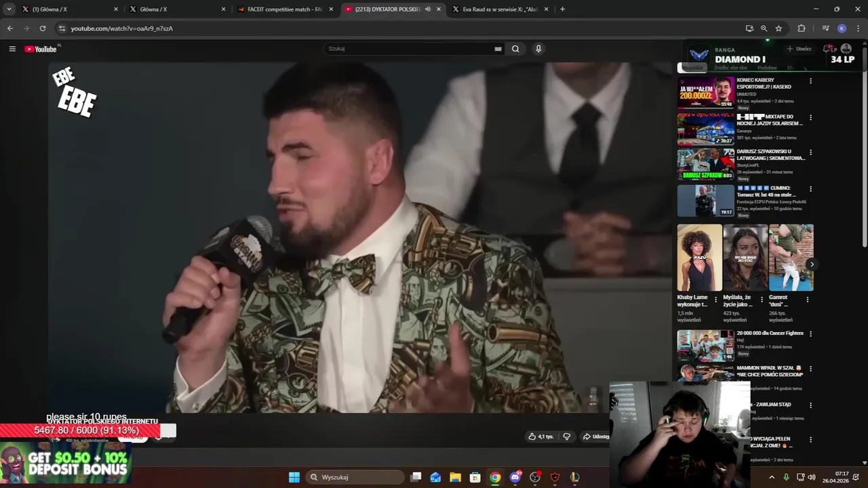The height and width of the screenshot is (488, 868).
Task: Click the Udostępnij share button
Action: pos(595,436)
